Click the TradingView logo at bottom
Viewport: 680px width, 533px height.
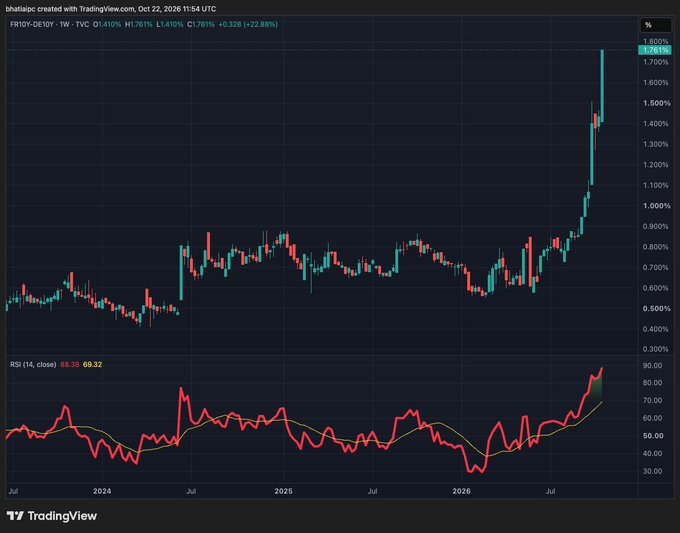click(x=52, y=516)
